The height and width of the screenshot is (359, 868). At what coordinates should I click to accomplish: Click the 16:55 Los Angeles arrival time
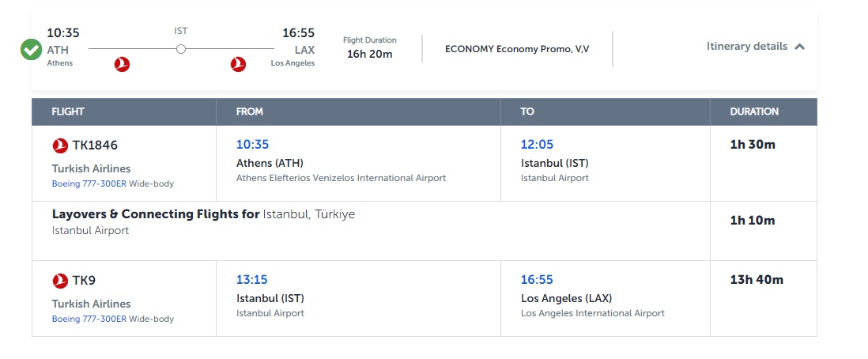pos(537,280)
